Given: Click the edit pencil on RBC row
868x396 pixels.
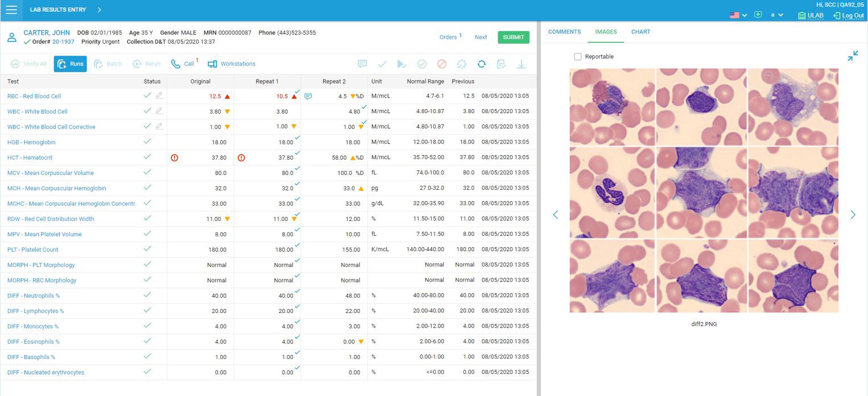Looking at the screenshot, I should [x=159, y=95].
